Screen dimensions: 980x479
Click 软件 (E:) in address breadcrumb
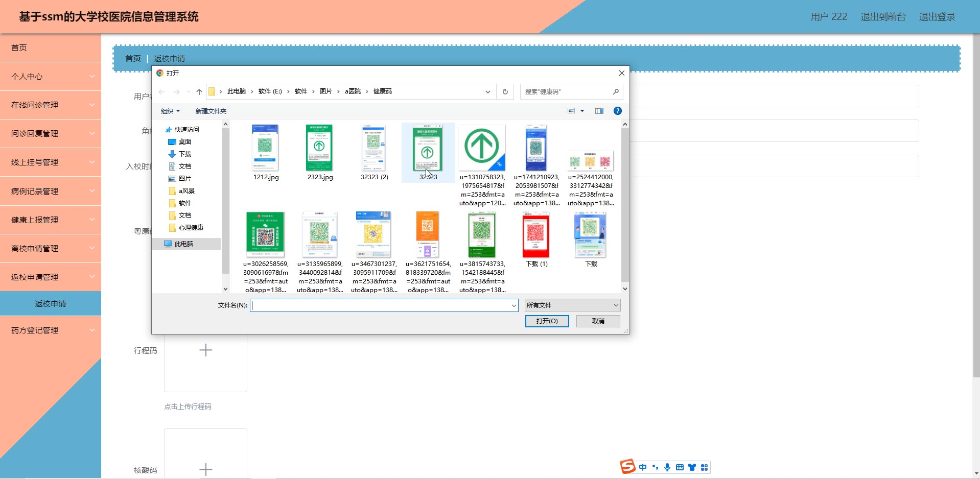pos(270,91)
